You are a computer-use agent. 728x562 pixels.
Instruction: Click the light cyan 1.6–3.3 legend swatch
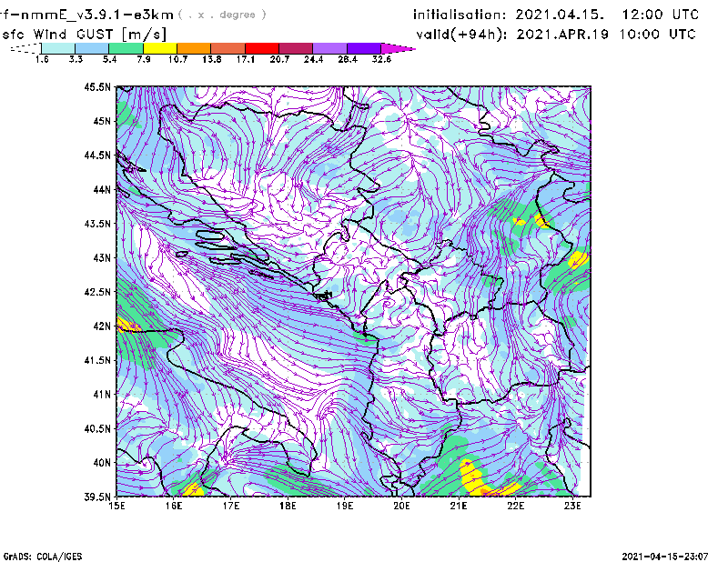point(58,48)
